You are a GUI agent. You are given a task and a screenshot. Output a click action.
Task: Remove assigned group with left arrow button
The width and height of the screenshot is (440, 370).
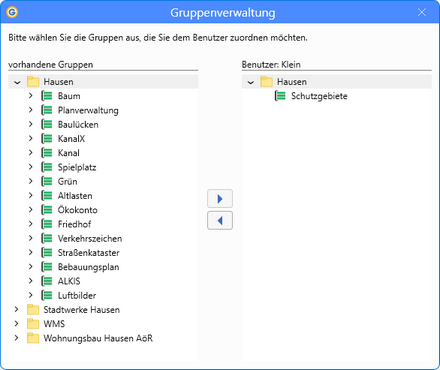tap(220, 220)
